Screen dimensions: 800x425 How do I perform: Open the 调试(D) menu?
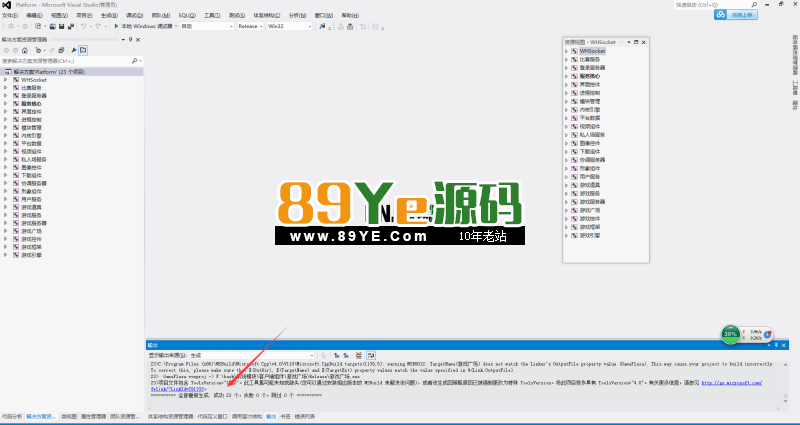coord(131,16)
